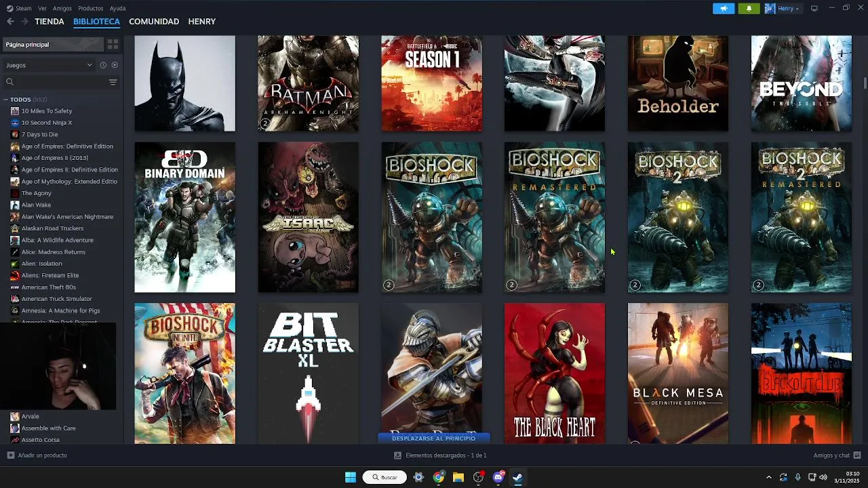Screen dimensions: 868x488
Task: Click in the library search field
Action: coord(56,82)
